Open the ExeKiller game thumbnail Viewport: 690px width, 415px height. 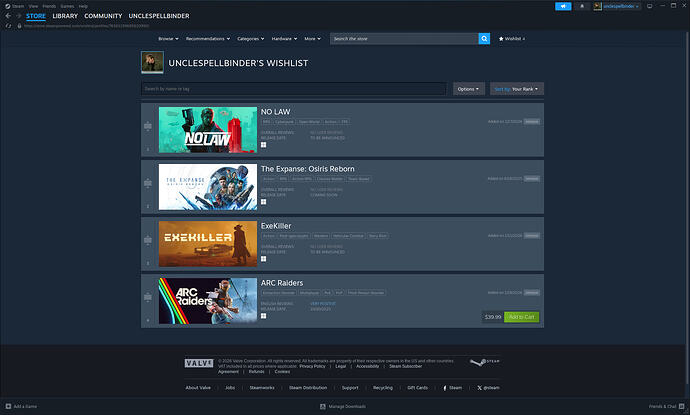click(207, 244)
